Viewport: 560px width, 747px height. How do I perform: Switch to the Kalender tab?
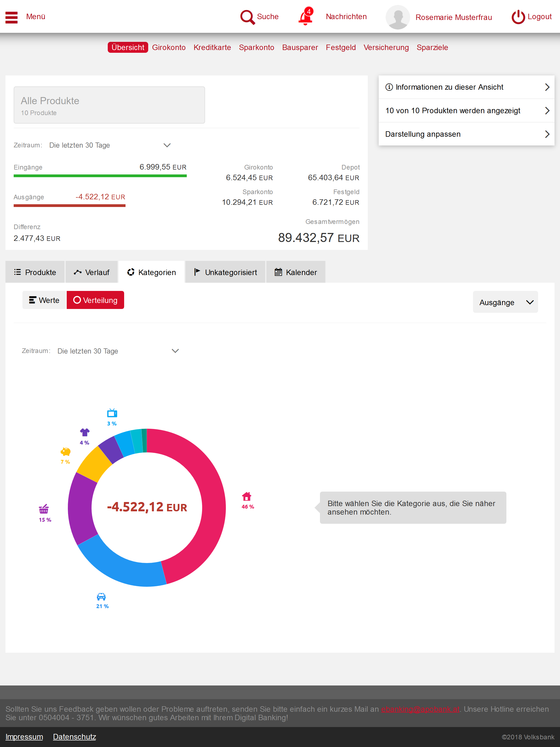(296, 272)
